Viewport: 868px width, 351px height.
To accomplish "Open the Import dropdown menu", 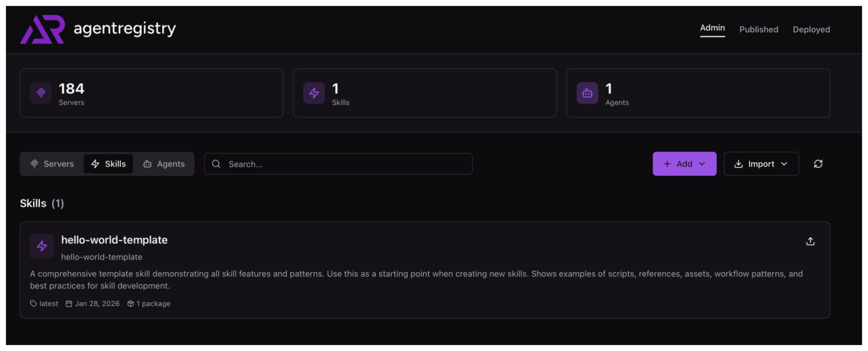I will 761,164.
